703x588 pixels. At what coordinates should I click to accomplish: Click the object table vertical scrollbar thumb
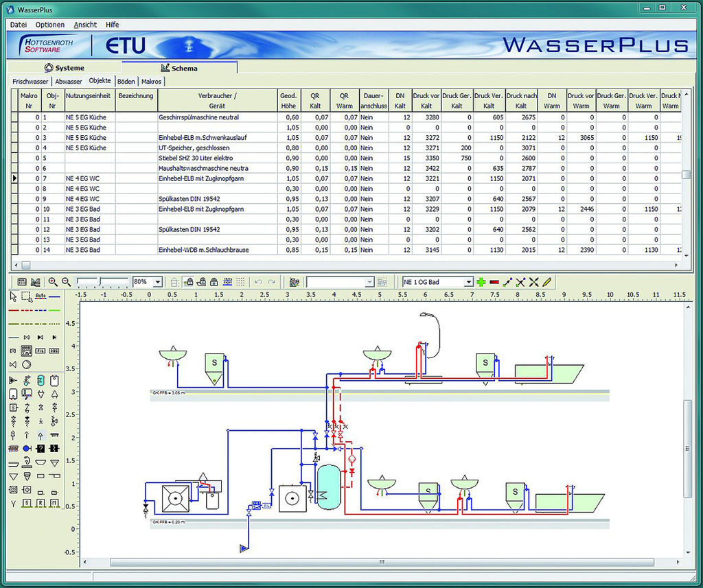pyautogui.click(x=686, y=174)
